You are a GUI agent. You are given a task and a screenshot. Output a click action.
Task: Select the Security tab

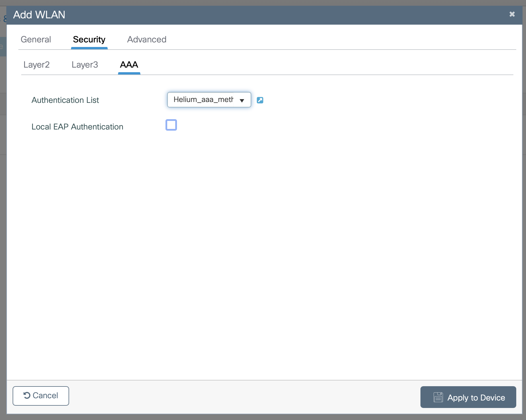(89, 40)
